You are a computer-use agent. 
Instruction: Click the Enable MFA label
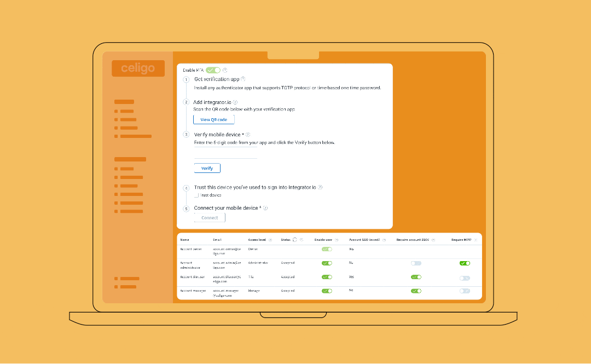[193, 70]
